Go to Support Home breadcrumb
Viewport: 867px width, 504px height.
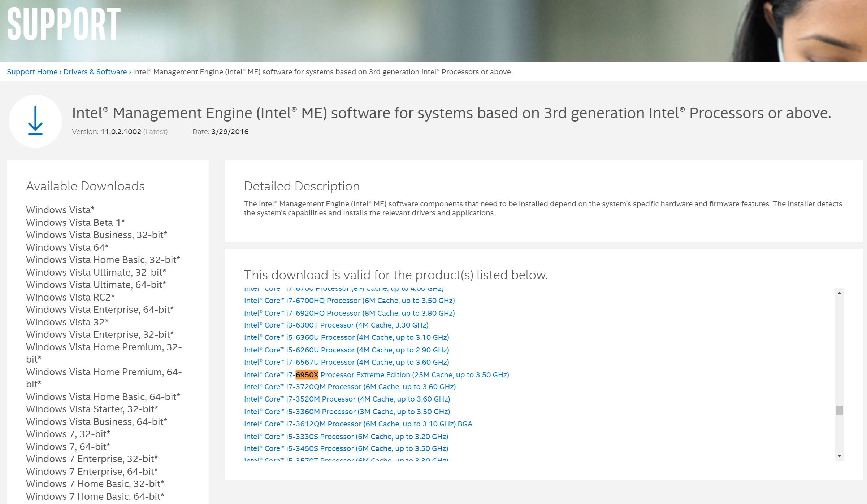click(32, 72)
